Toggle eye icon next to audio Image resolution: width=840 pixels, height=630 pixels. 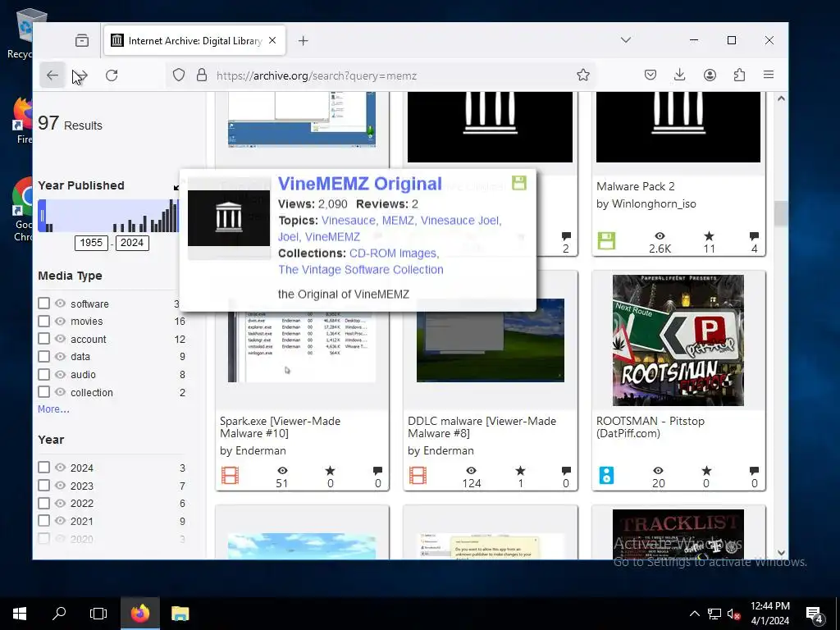60,374
